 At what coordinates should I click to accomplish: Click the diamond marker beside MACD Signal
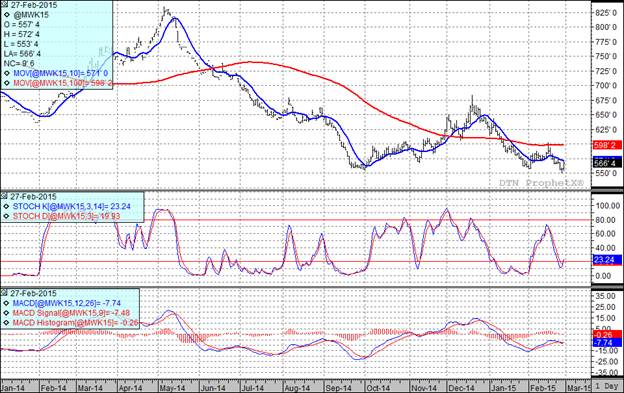point(7,313)
